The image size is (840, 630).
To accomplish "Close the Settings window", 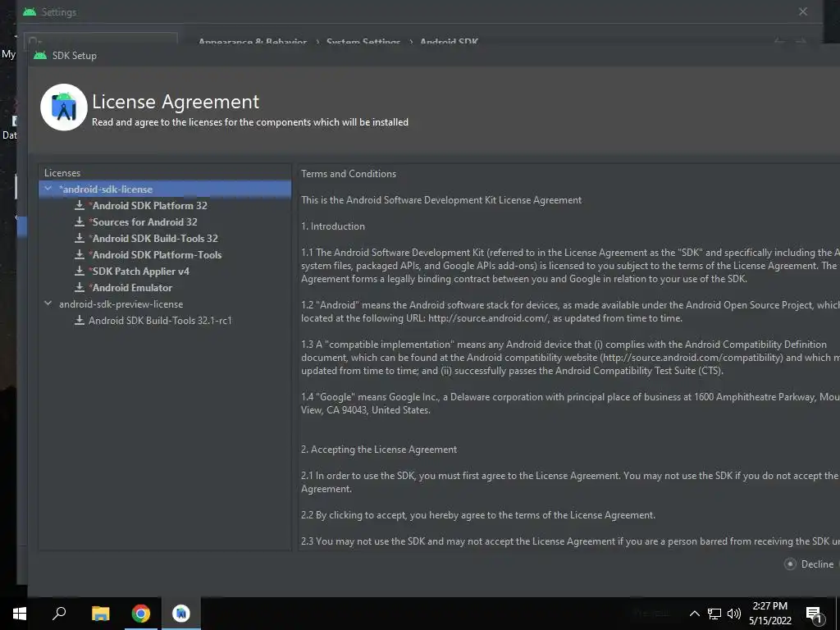I will tap(802, 11).
